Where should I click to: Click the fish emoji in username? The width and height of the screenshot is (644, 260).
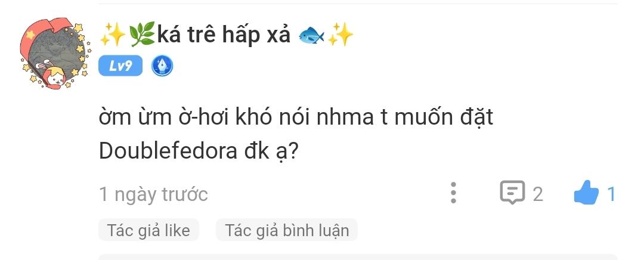coord(311,35)
